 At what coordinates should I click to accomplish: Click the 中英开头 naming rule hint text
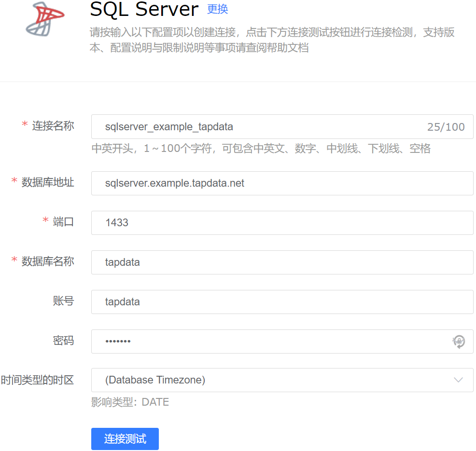(x=261, y=149)
